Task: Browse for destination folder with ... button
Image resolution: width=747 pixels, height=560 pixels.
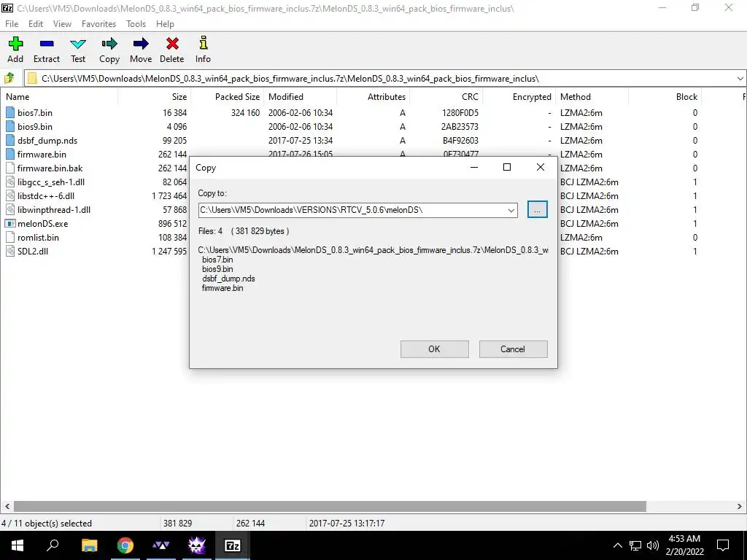Action: 538,209
